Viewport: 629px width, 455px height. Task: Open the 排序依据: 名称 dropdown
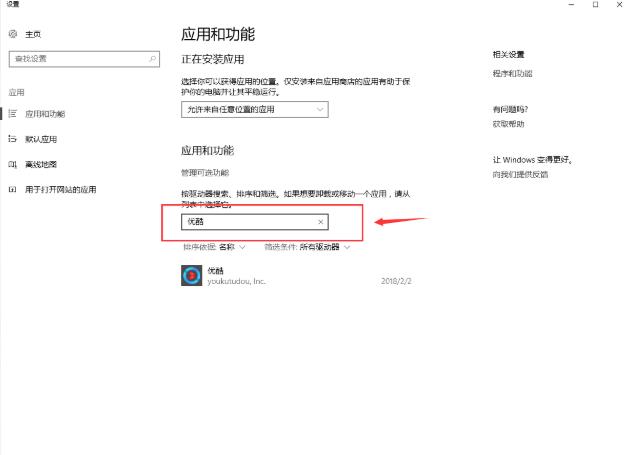pos(214,247)
